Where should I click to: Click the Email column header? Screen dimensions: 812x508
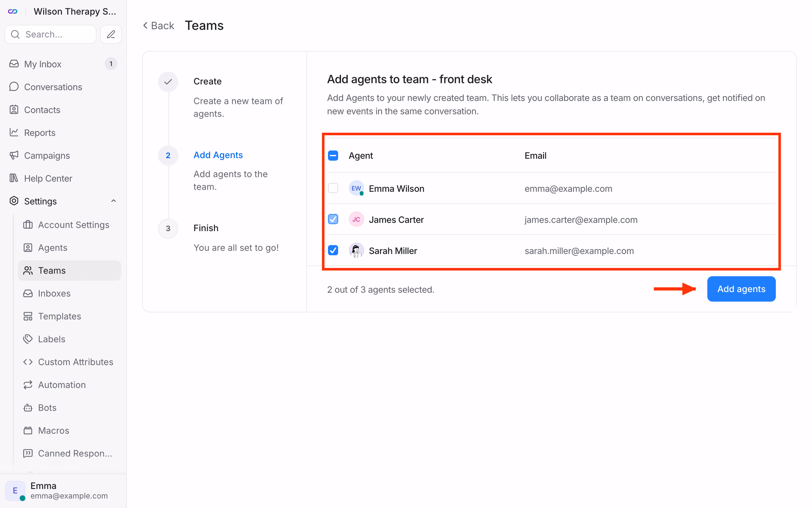(535, 156)
